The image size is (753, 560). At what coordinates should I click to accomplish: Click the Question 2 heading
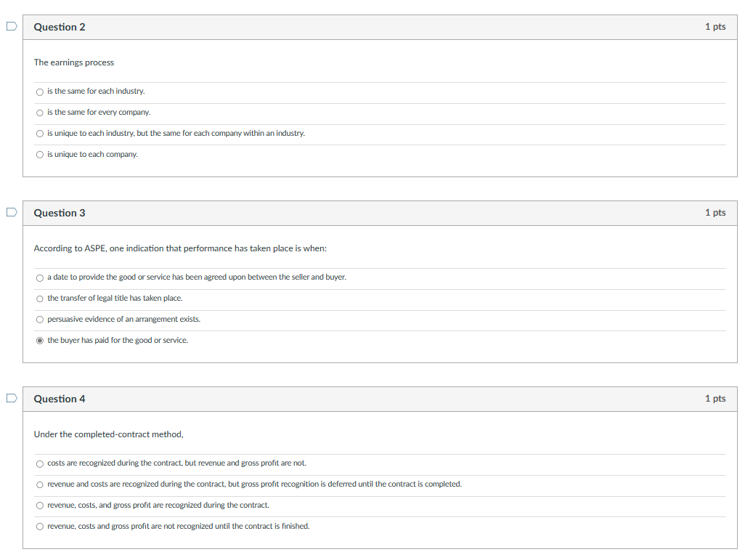point(60,27)
